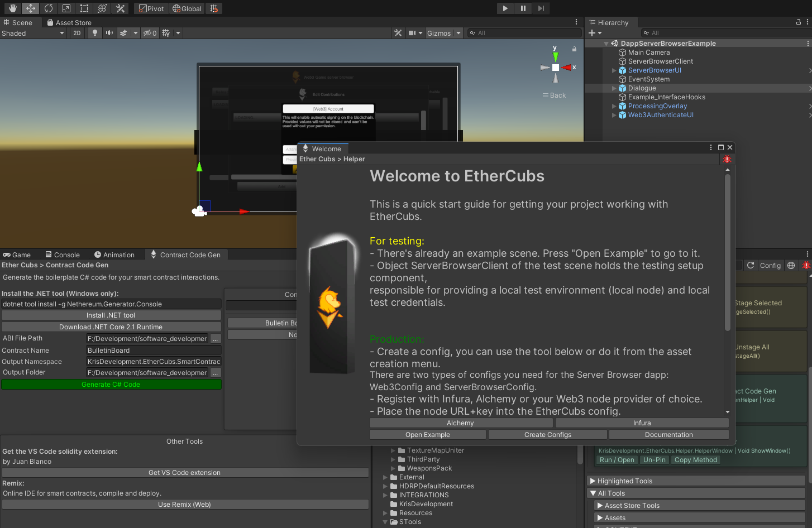
Task: Open Scene view more options menu
Action: [576, 22]
